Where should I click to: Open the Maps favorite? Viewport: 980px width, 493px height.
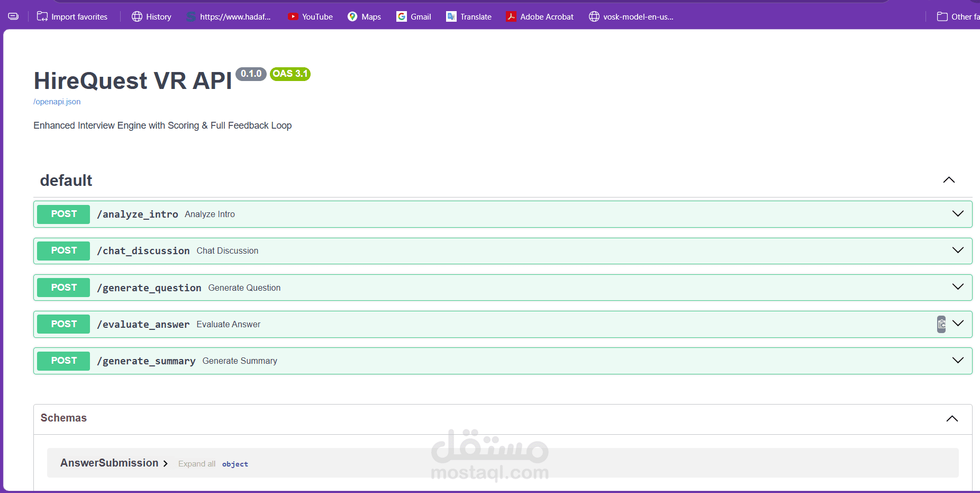pos(364,16)
